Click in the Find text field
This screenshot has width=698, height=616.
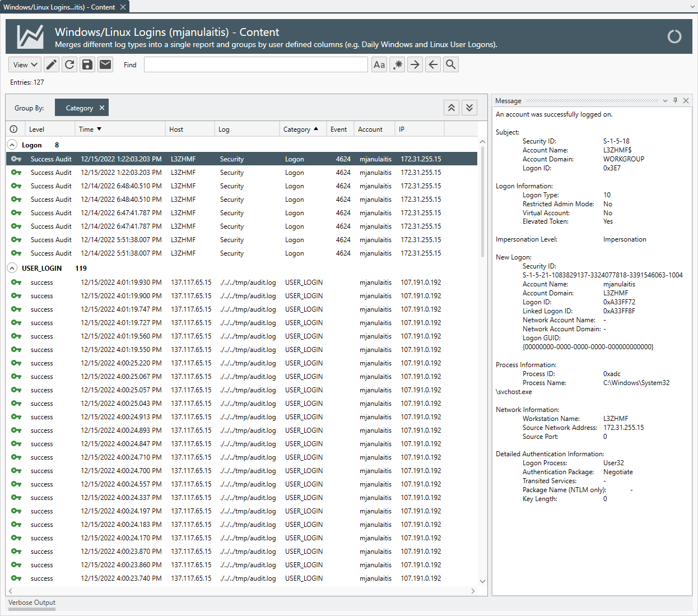click(x=255, y=64)
